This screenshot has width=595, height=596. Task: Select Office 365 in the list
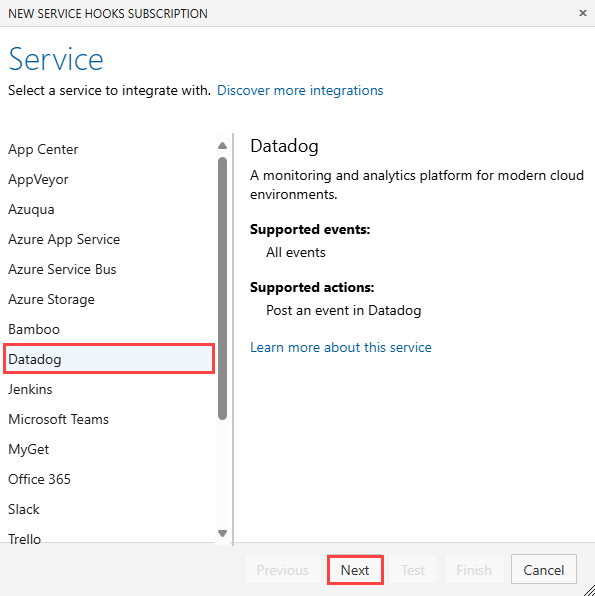click(109, 480)
